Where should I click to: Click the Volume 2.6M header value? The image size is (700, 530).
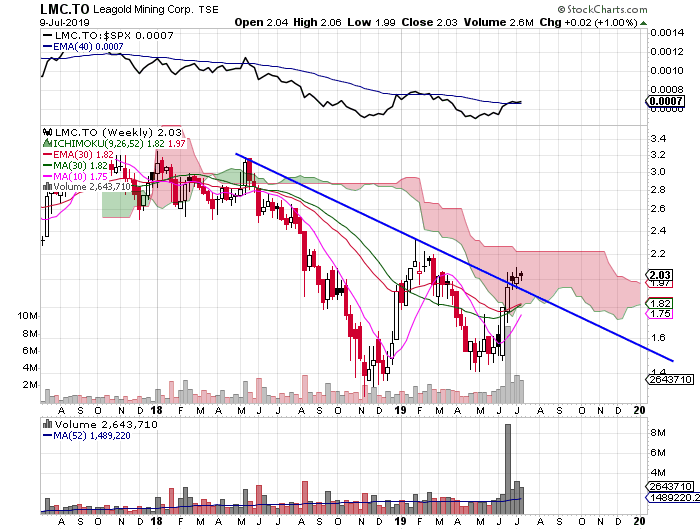pos(499,22)
